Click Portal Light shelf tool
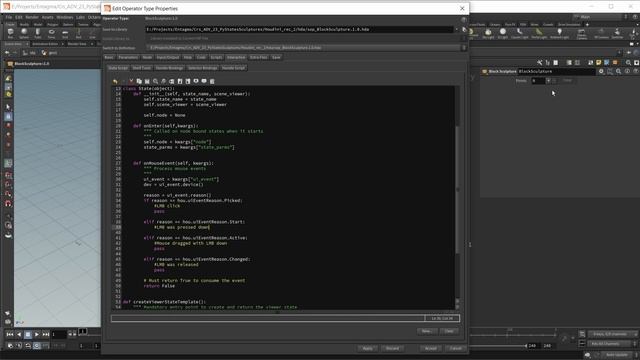640x360 pixels. [539, 33]
